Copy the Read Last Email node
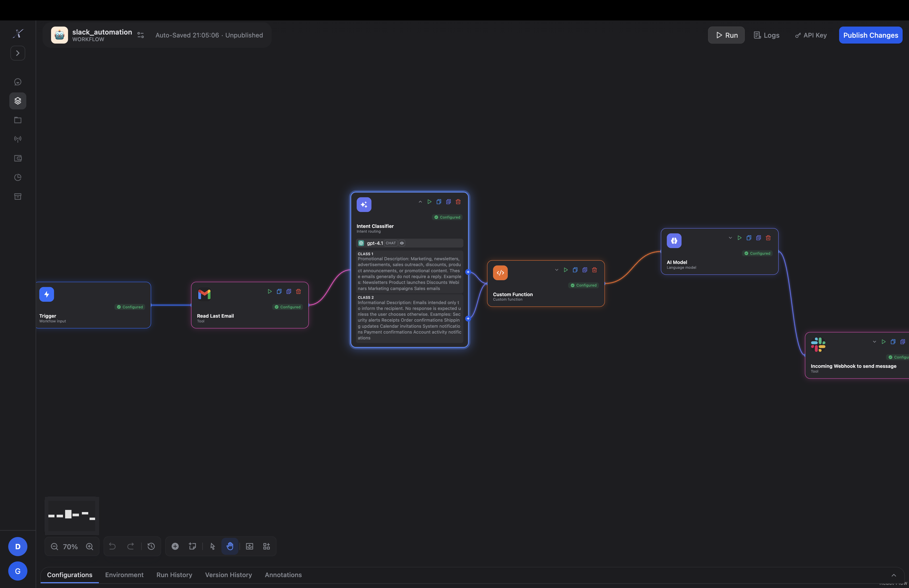This screenshot has width=909, height=588. point(279,292)
